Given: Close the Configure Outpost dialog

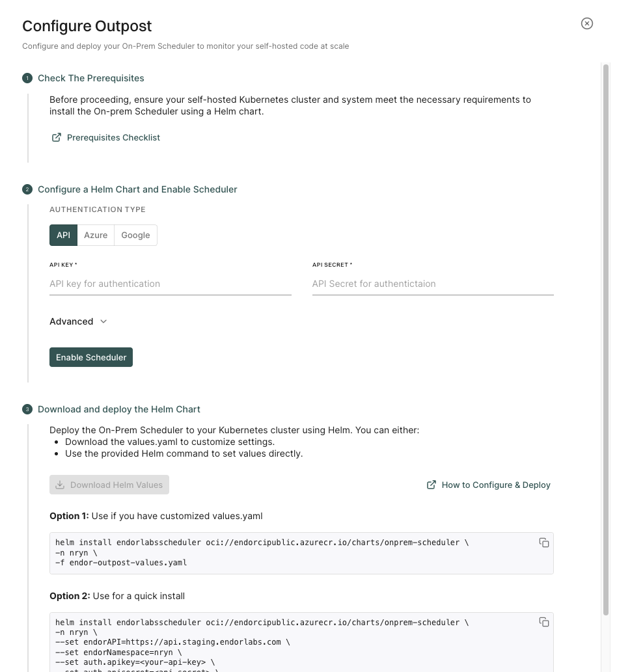Looking at the screenshot, I should tap(587, 23).
